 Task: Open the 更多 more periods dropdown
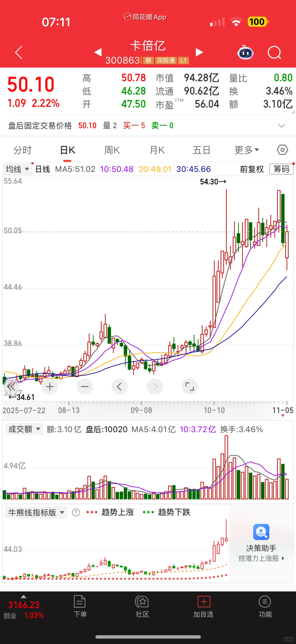pos(247,150)
